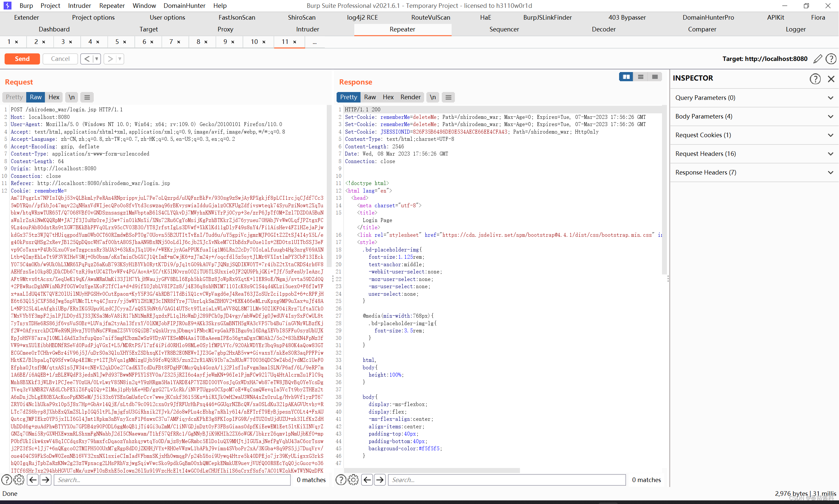The width and height of the screenshot is (839, 504).
Task: Click the response search input field
Action: [x=506, y=479]
